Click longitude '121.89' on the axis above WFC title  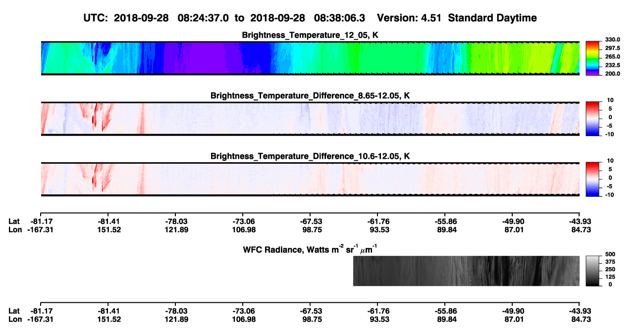pyautogui.click(x=175, y=229)
